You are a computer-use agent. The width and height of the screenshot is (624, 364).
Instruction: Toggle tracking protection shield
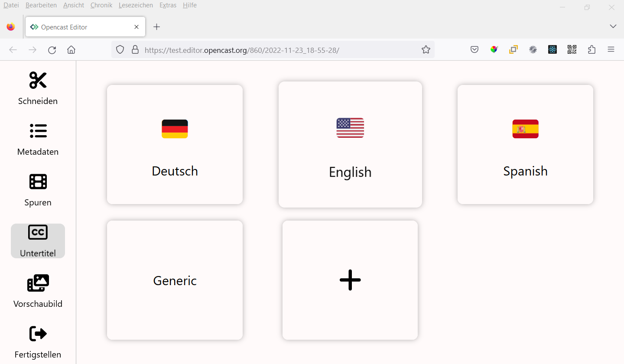120,49
